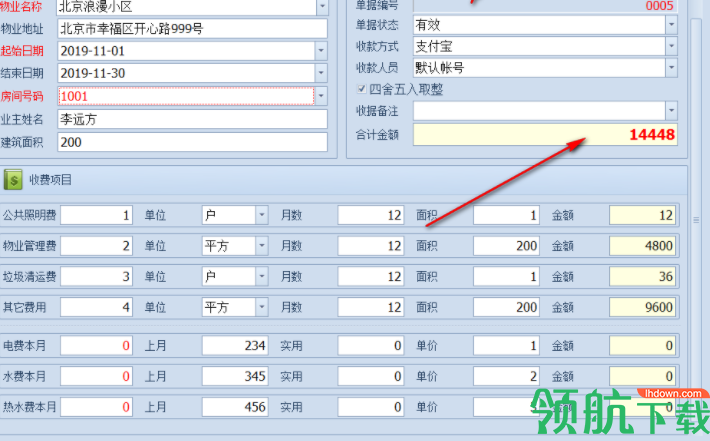Open the 结束日期 date dropdown

click(x=321, y=73)
